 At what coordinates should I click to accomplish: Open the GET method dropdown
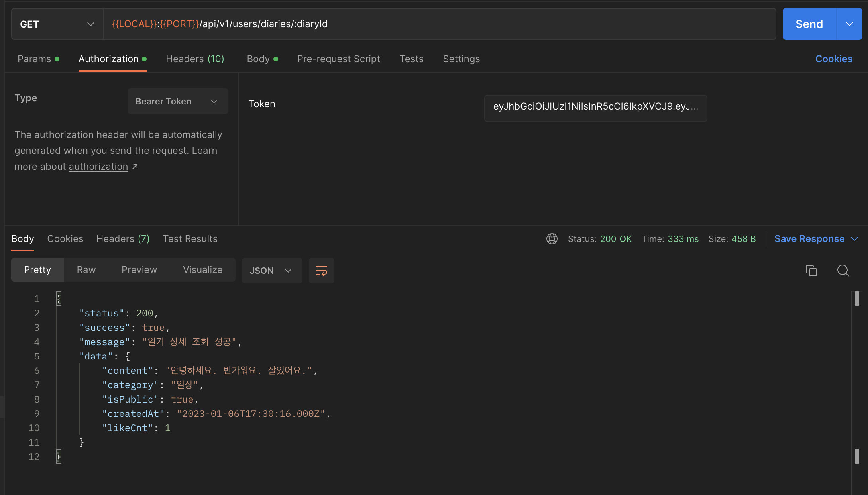pyautogui.click(x=57, y=24)
